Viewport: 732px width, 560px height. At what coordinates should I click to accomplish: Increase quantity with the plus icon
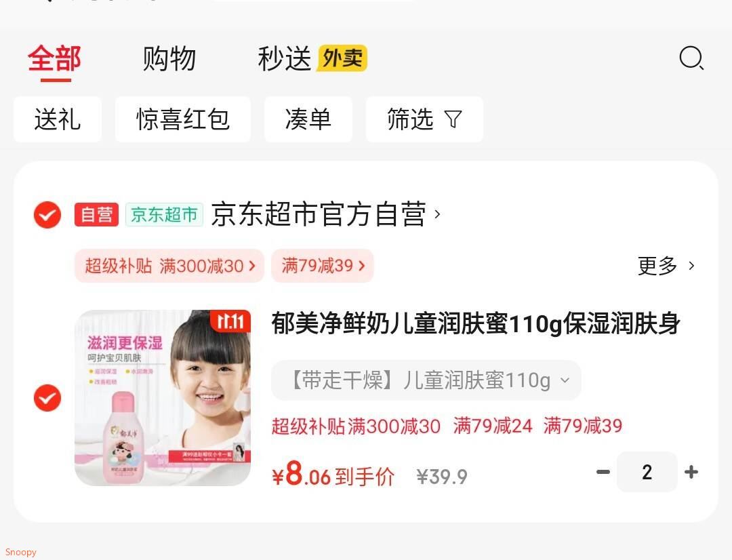click(691, 472)
